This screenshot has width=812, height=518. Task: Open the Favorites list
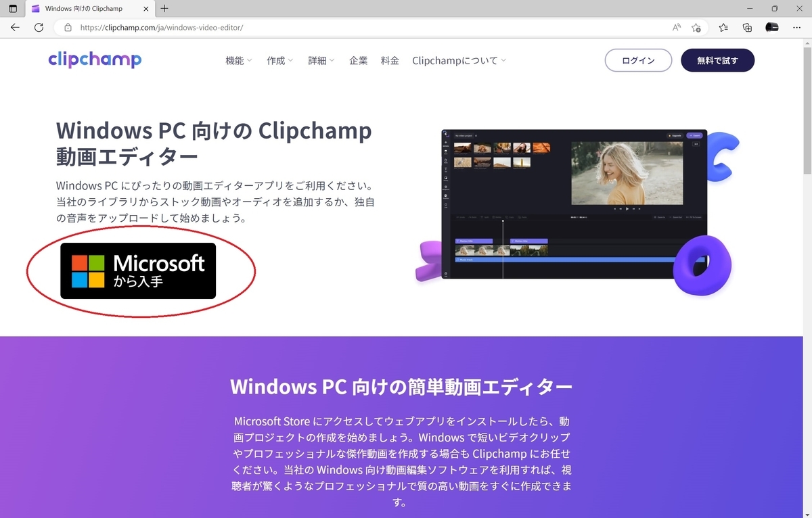pyautogui.click(x=723, y=28)
